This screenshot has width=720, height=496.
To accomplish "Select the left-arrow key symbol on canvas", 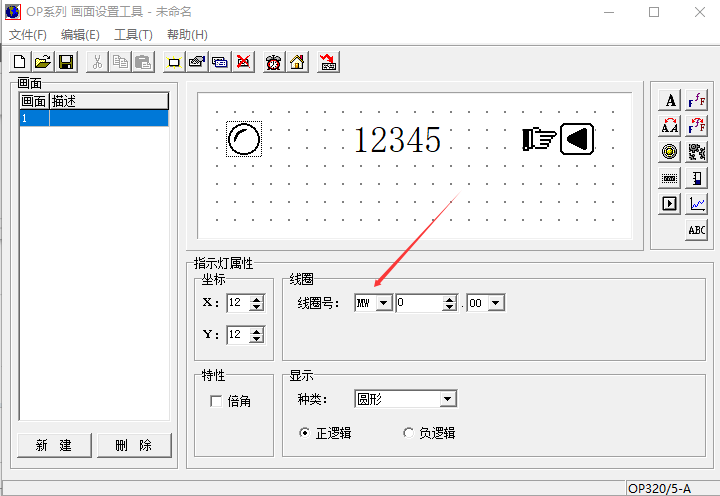I will 577,139.
